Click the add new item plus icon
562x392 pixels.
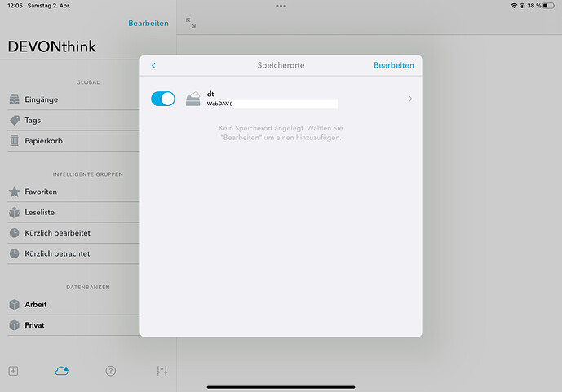point(13,371)
